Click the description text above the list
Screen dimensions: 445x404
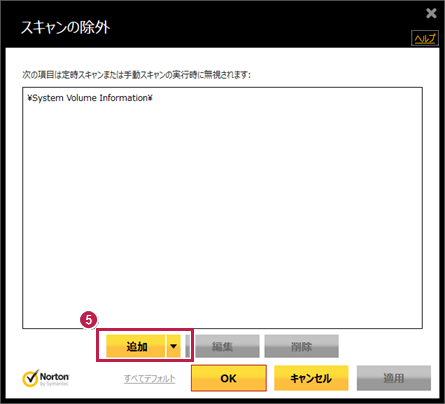pyautogui.click(x=136, y=75)
